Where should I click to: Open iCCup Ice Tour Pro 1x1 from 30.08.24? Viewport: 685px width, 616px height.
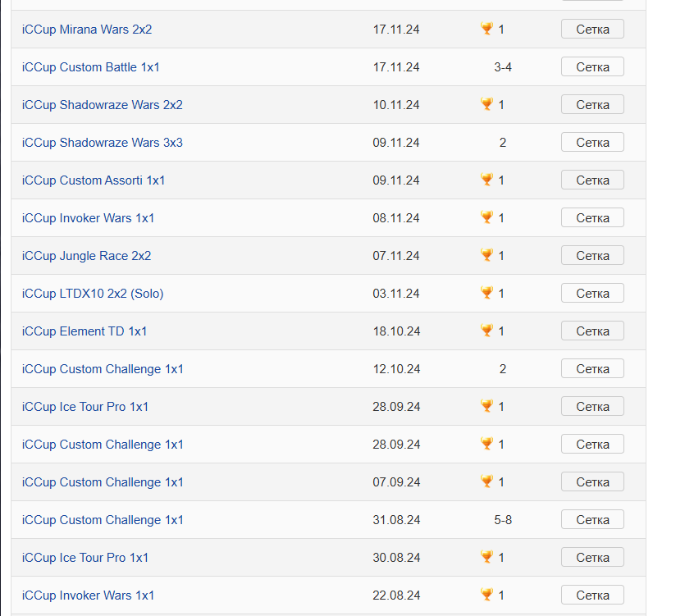(85, 558)
